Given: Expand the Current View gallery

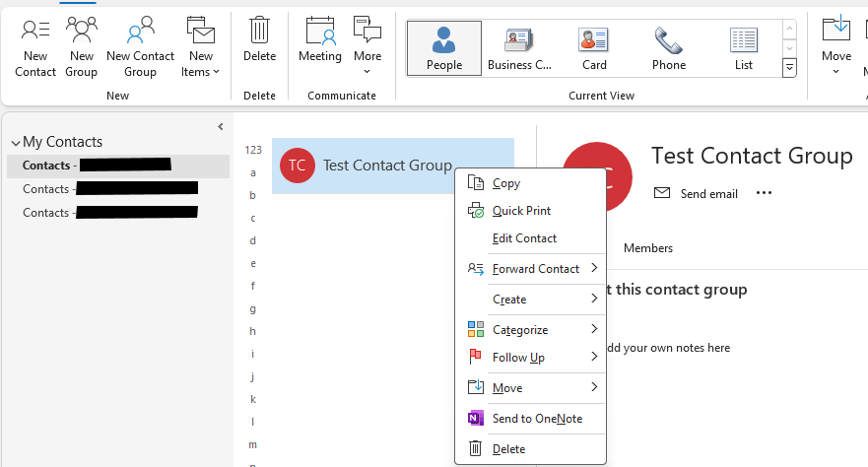Looking at the screenshot, I should pyautogui.click(x=789, y=68).
